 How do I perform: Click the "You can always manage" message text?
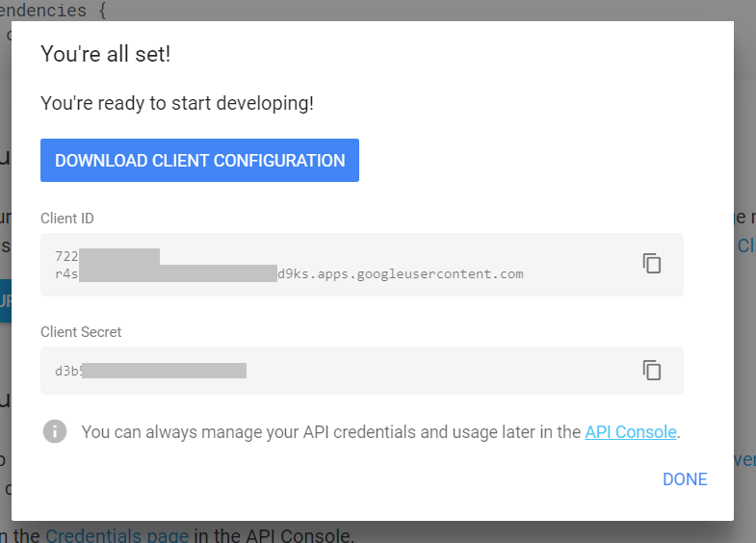327,432
